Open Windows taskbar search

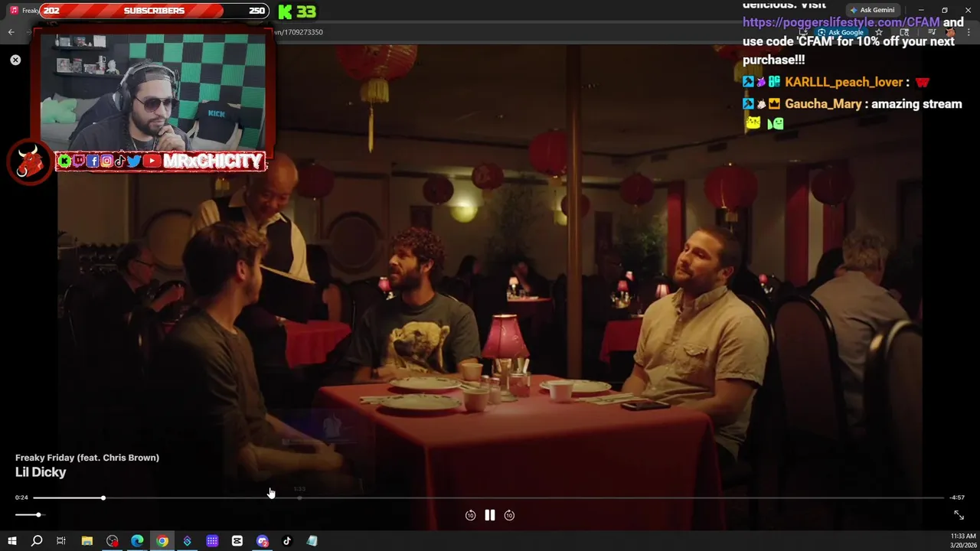(37, 541)
